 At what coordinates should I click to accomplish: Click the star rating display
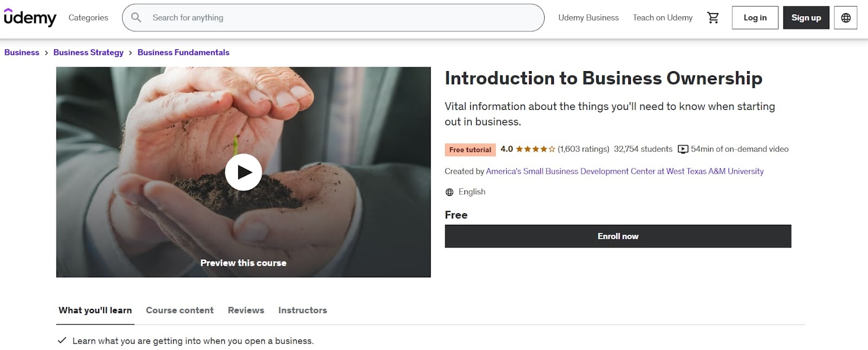[535, 149]
